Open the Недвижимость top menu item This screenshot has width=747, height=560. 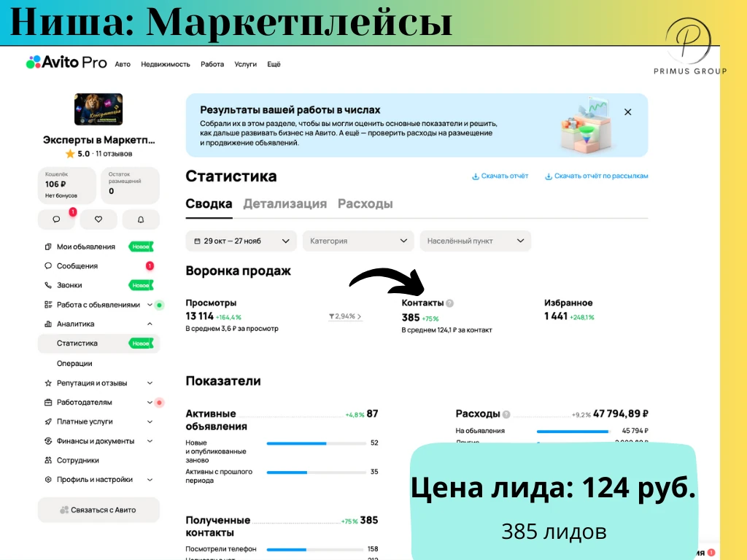click(166, 64)
